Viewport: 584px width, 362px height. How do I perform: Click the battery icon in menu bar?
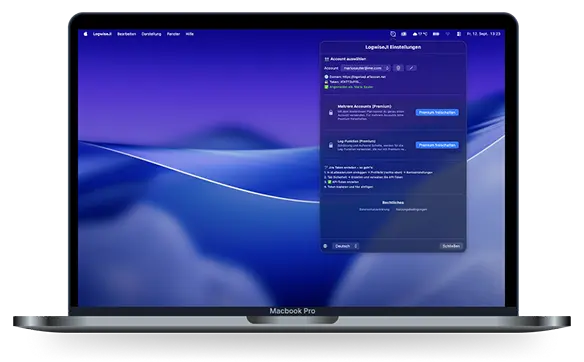pyautogui.click(x=436, y=34)
